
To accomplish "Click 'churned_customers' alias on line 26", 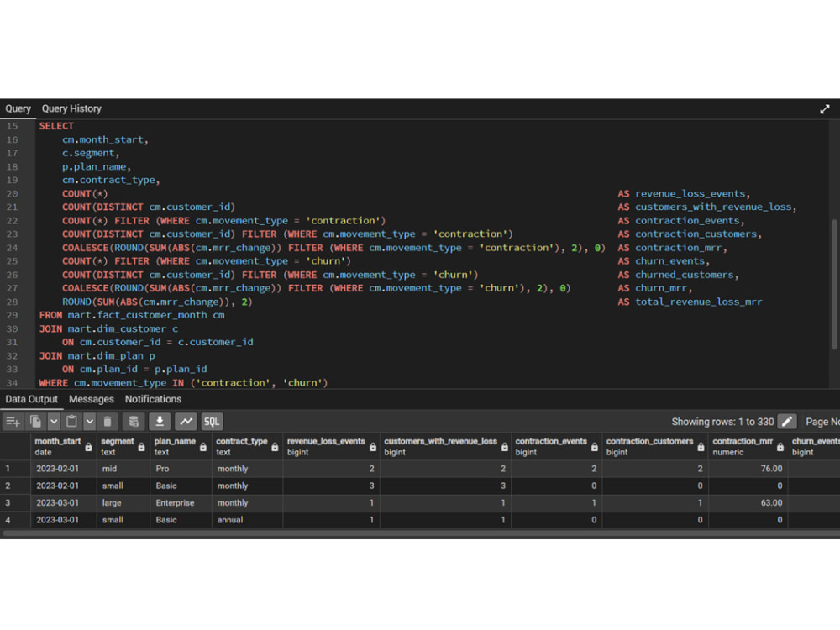I will [x=684, y=275].
